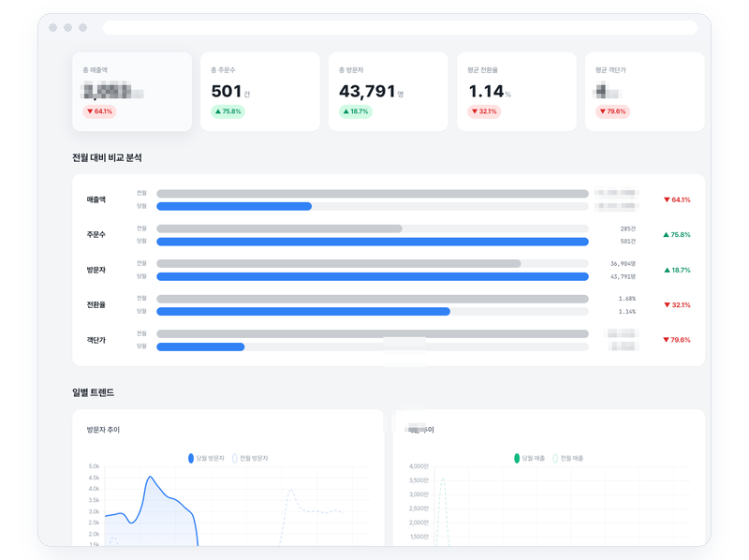Click the red 79.6% change in 객단가 row
The height and width of the screenshot is (560, 749).
pos(677,340)
